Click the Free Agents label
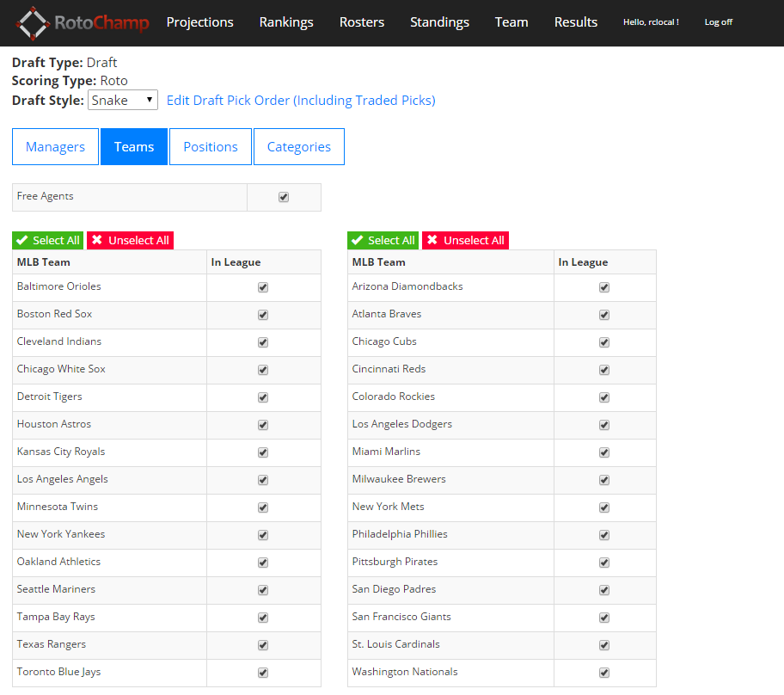Viewport: 784px width, 695px height. pos(45,196)
